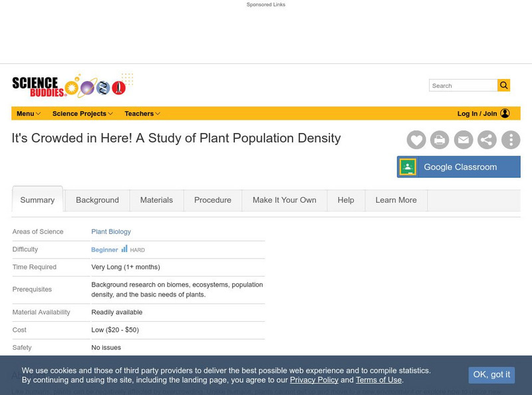Open the Materials tab

coord(156,200)
